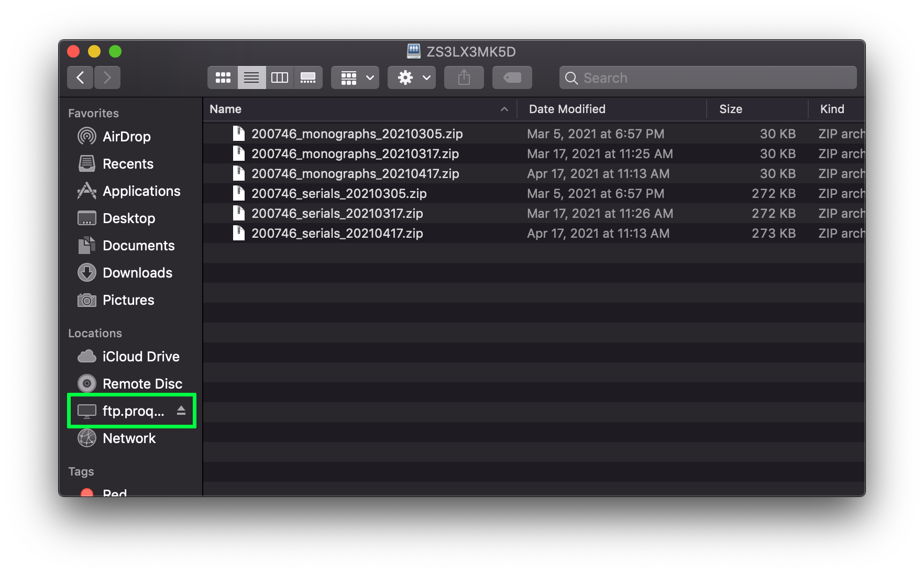Sort files by Size column header

[730, 109]
